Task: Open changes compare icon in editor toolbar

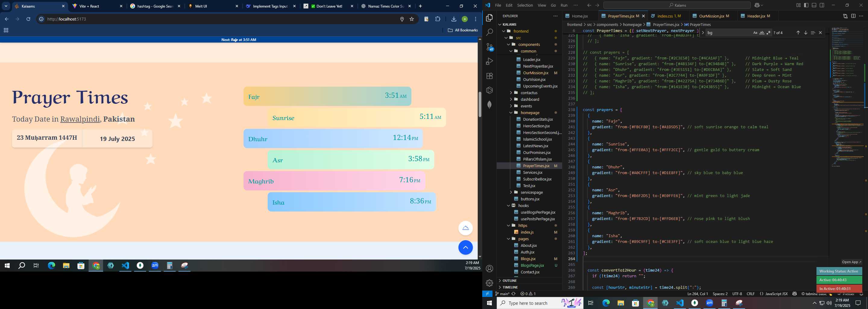Action: (845, 16)
